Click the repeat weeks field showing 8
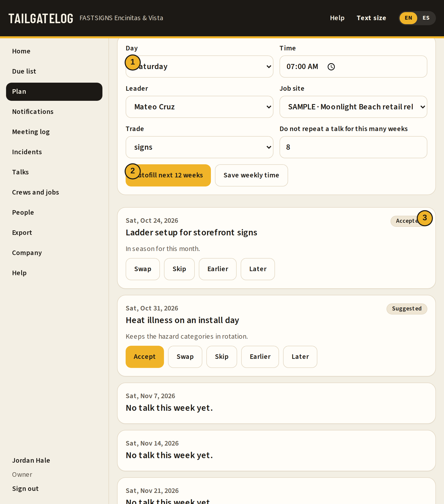Viewport: 444px width, 504px height. pos(353,147)
